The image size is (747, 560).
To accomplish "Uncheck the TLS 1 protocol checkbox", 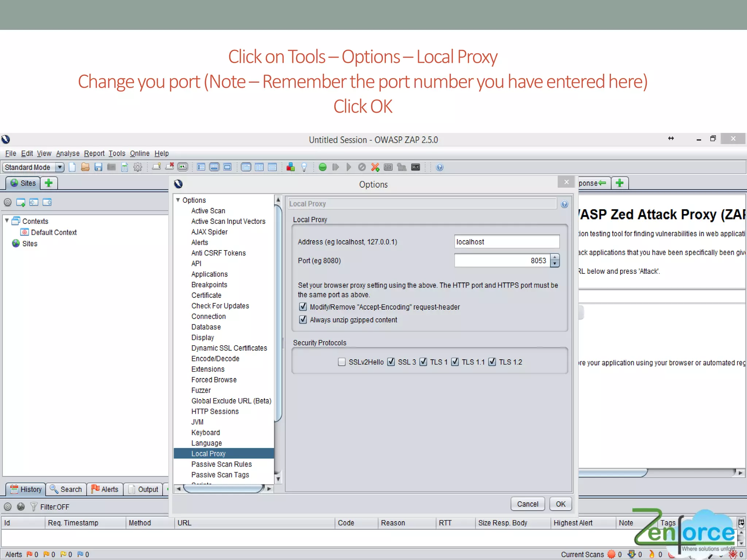I will (423, 362).
